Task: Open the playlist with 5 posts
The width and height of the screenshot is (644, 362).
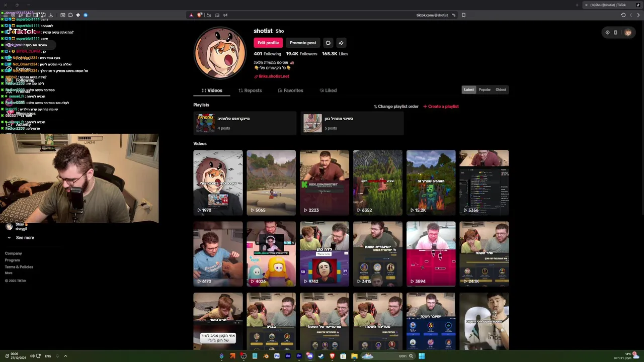Action: click(352, 123)
